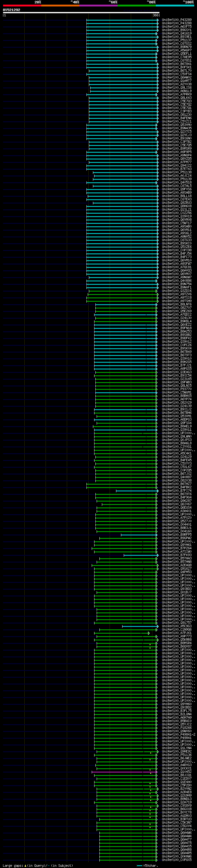The width and height of the screenshot is (197, 868).
Task: Click the green ~80% legend color bar
Action: (137, 6)
